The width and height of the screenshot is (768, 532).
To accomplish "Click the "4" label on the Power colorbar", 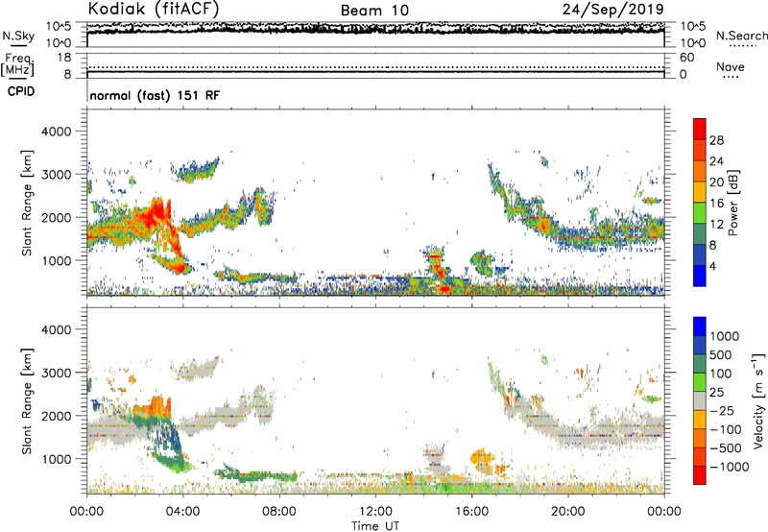I will (x=712, y=266).
